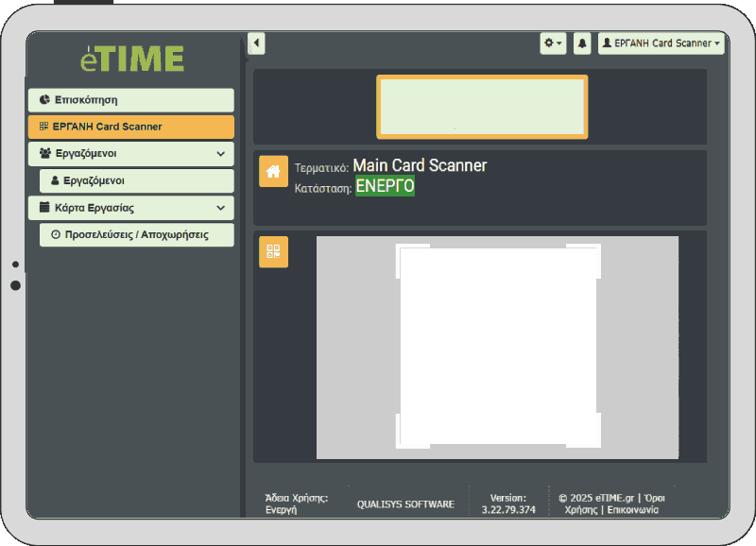This screenshot has height=546, width=756.
Task: Open Προσελεύσεις / Αποχωρήσεις
Action: (136, 234)
